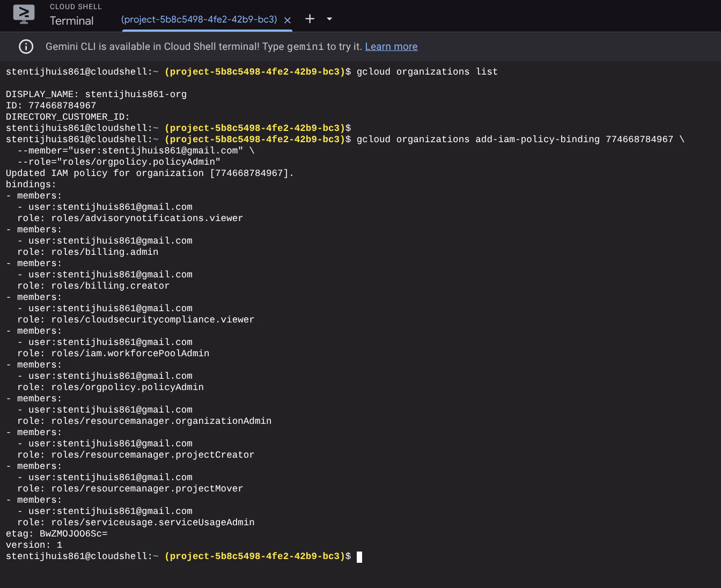Image resolution: width=721 pixels, height=588 pixels.
Task: Click the info icon in Gemini banner
Action: point(26,47)
